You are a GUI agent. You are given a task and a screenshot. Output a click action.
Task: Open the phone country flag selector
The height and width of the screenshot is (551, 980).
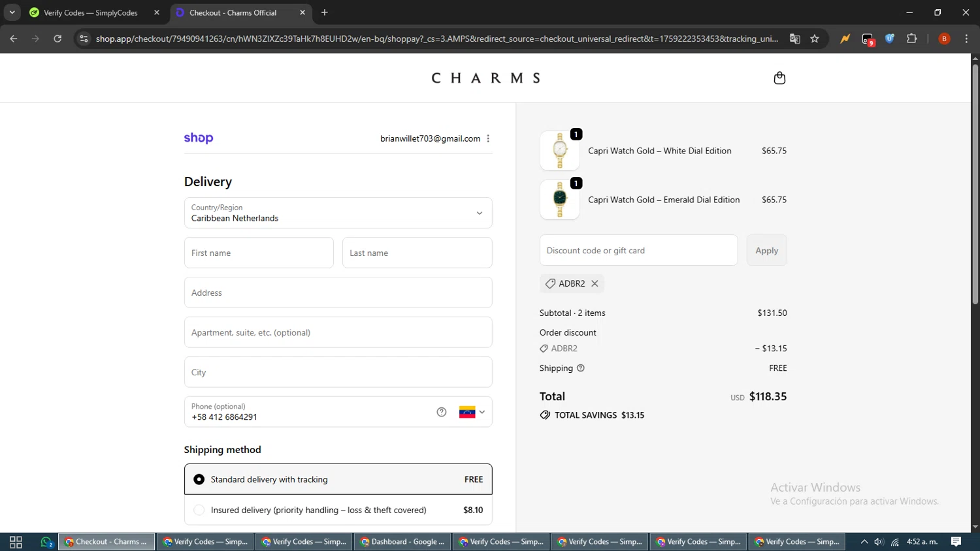coord(472,412)
